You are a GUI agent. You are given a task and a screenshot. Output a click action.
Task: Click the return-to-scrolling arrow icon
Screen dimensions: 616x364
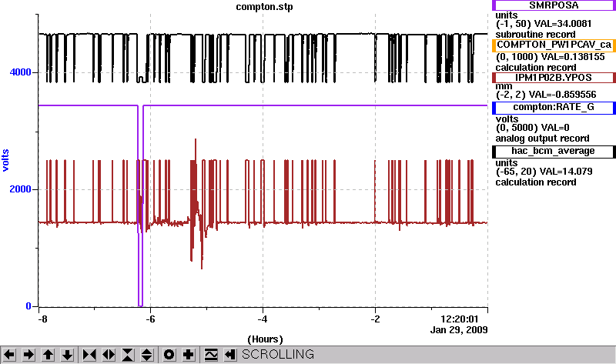click(230, 355)
